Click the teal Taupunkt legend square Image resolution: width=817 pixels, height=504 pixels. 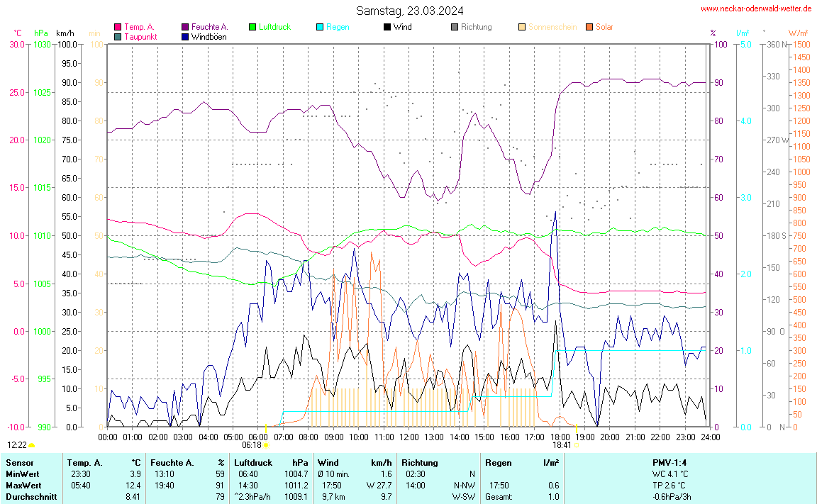[118, 37]
